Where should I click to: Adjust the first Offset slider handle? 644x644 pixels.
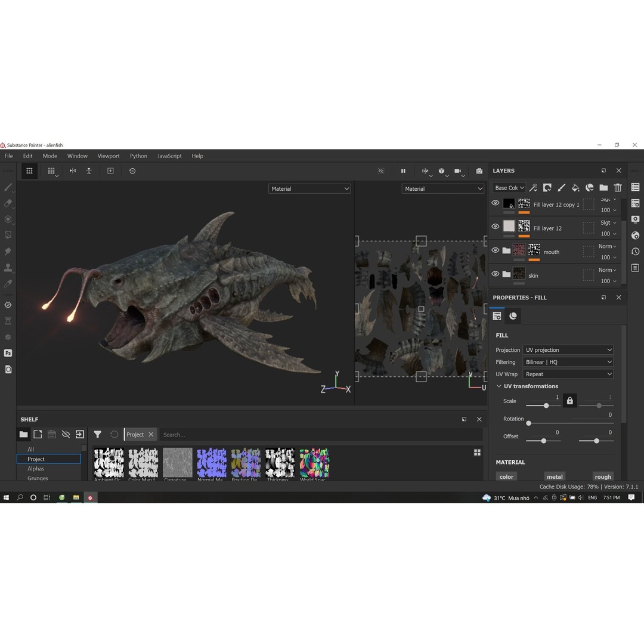(x=543, y=441)
